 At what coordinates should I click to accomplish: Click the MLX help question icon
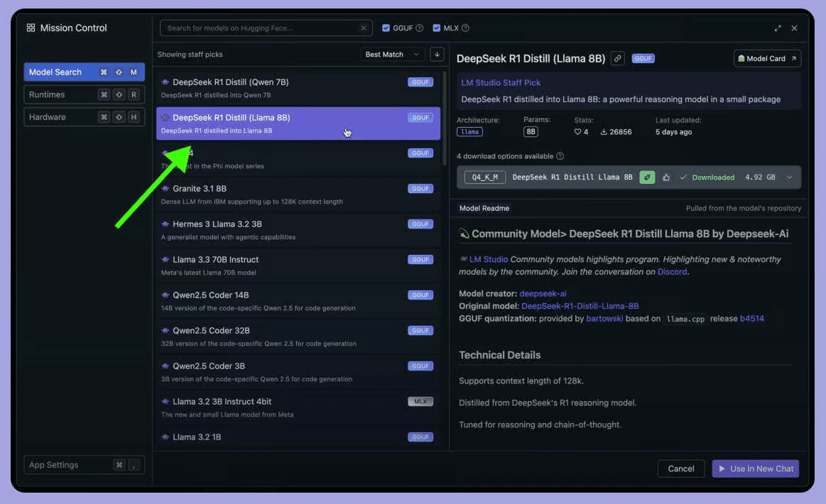pyautogui.click(x=465, y=28)
